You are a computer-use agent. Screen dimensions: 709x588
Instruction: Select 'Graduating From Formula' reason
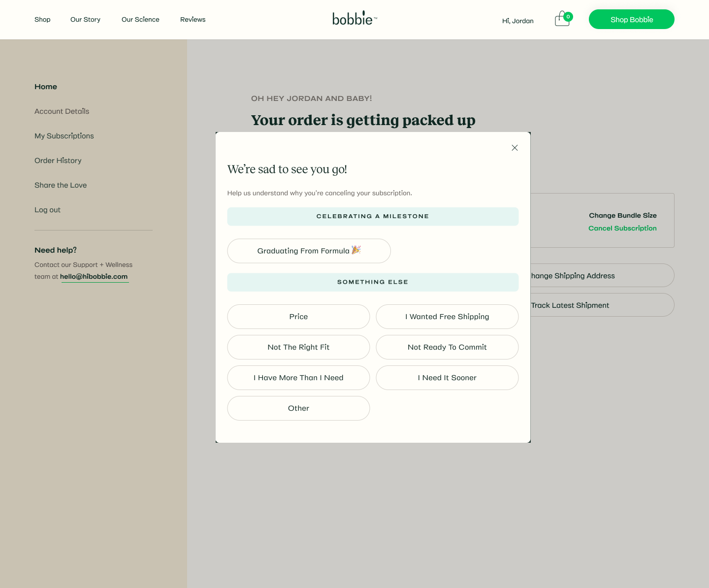[x=309, y=251]
